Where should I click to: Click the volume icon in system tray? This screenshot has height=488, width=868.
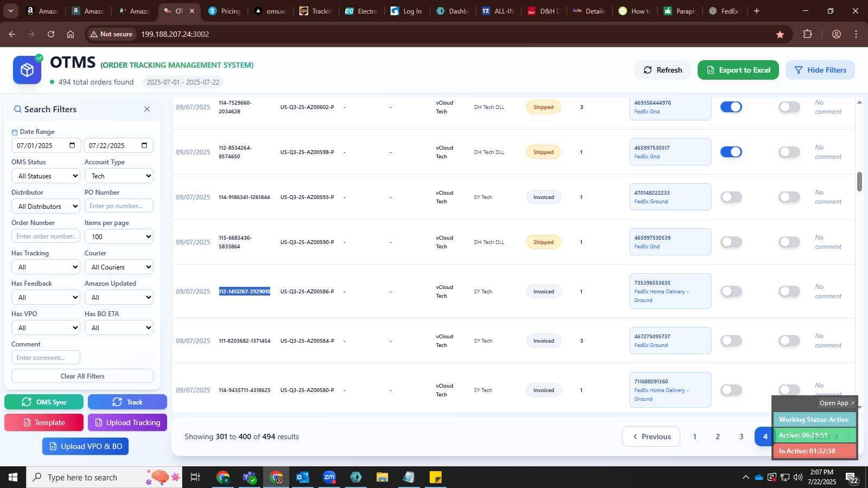pos(797,477)
